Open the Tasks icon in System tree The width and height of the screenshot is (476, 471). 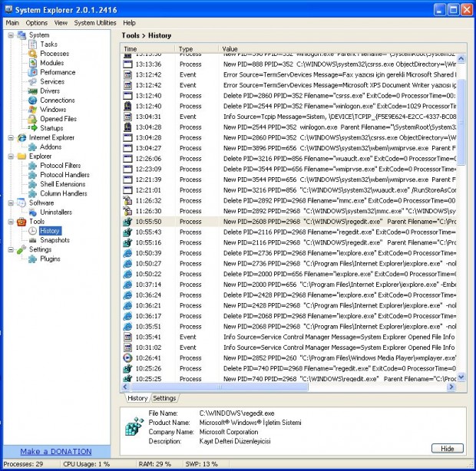click(32, 44)
